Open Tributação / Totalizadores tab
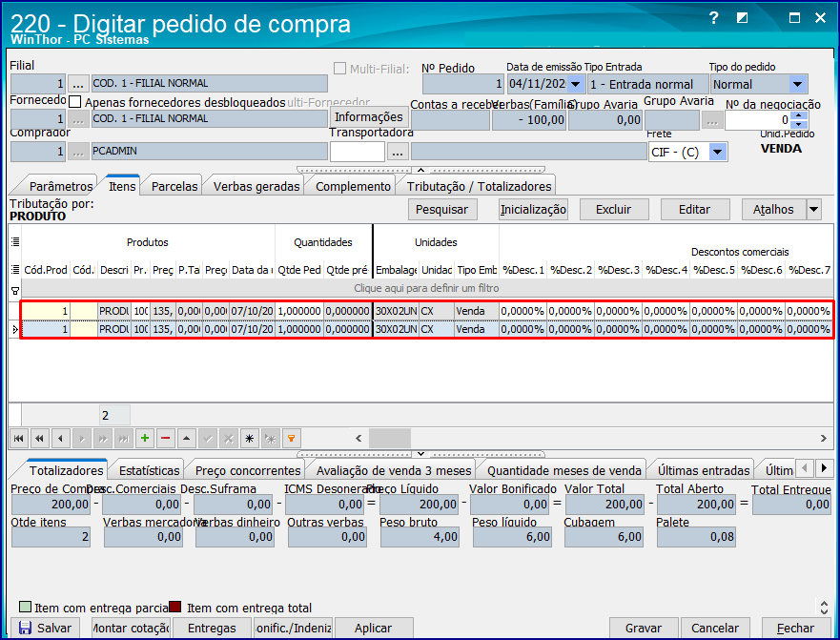Viewport: 840px width, 640px height. pyautogui.click(x=479, y=186)
